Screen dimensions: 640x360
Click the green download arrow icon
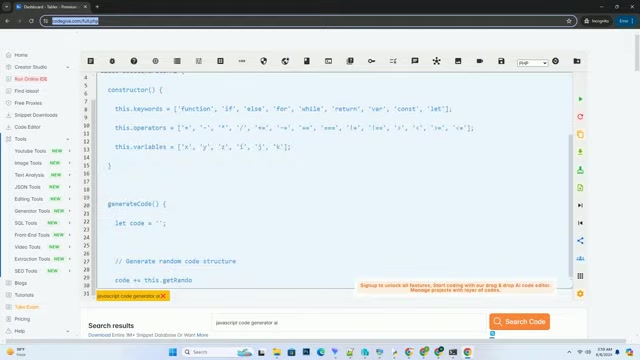point(580,152)
